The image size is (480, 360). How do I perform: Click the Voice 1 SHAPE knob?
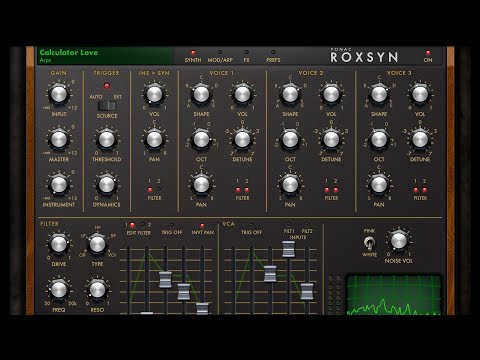point(201,94)
